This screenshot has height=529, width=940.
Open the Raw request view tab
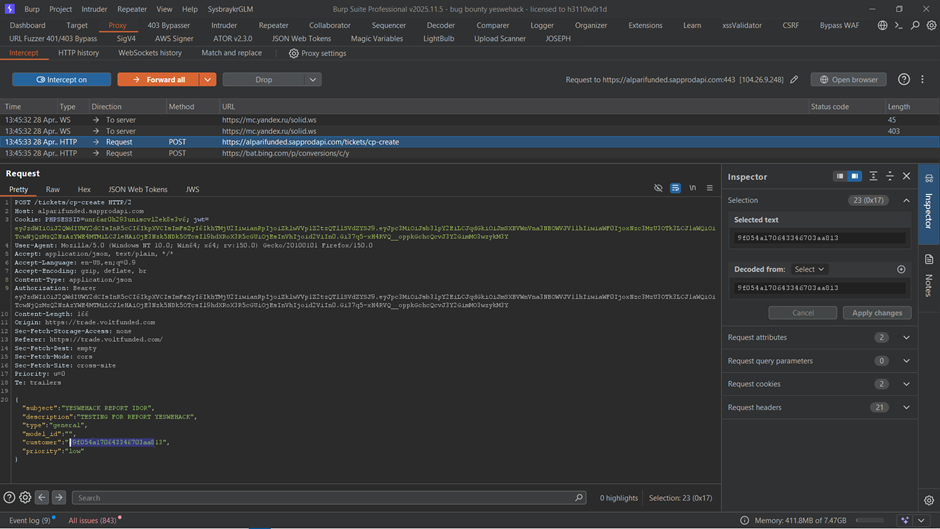53,189
